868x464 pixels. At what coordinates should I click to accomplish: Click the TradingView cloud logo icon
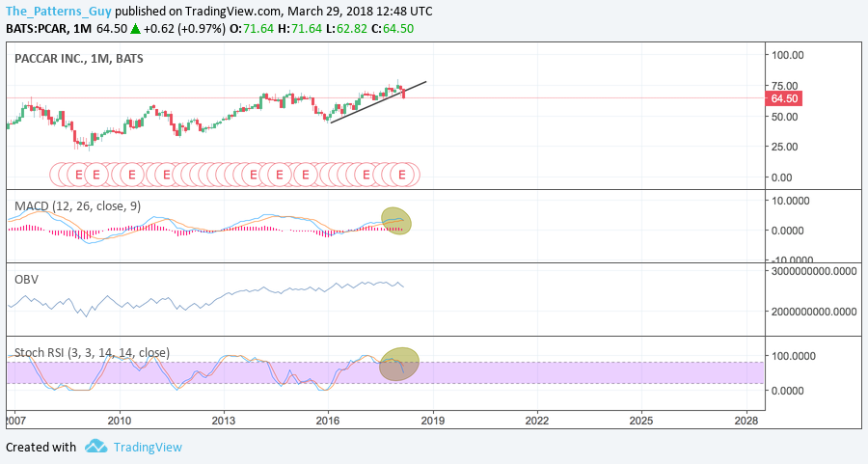[95, 447]
